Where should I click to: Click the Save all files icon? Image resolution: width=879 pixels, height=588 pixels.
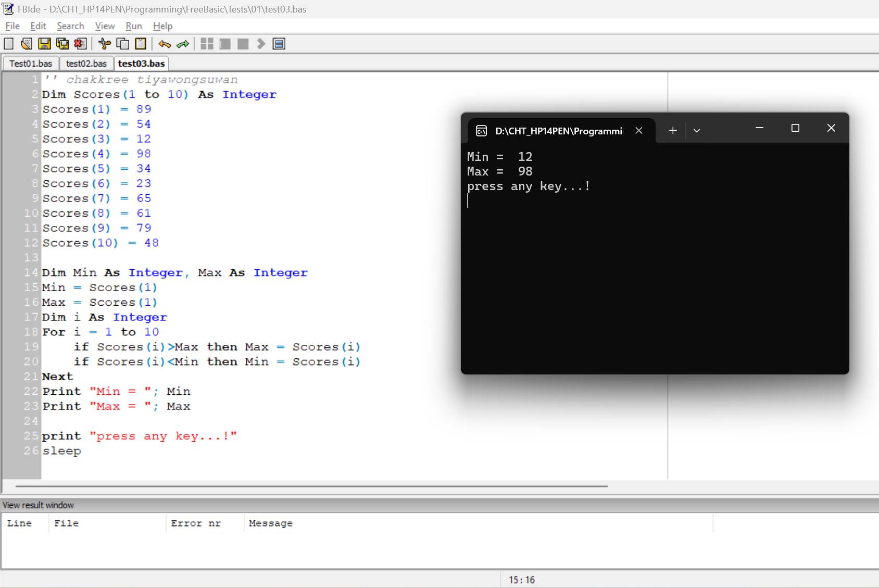(x=62, y=44)
